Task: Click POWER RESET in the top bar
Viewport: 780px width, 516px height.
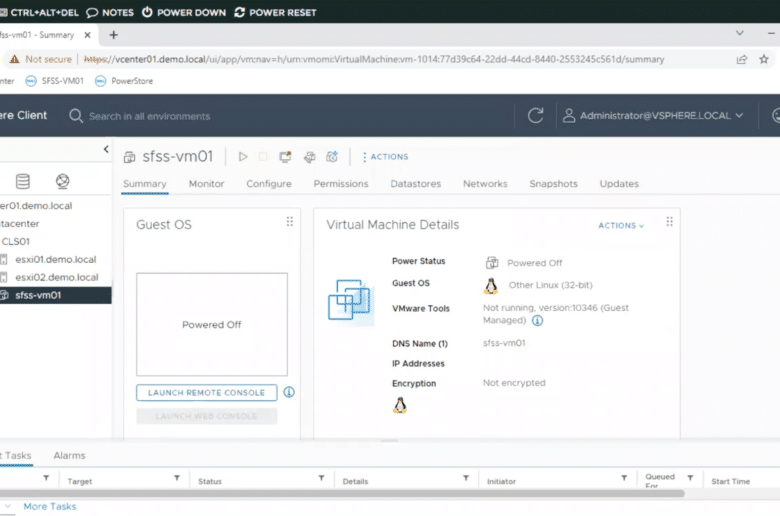Action: [x=275, y=12]
